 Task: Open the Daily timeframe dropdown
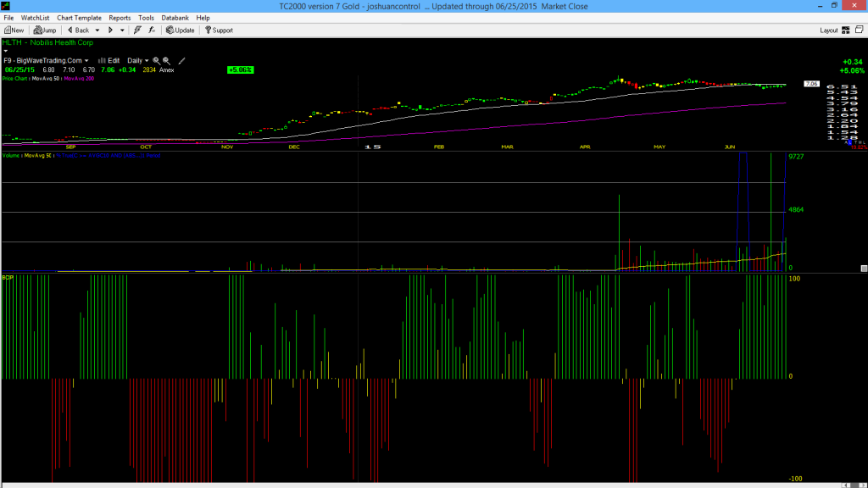138,61
